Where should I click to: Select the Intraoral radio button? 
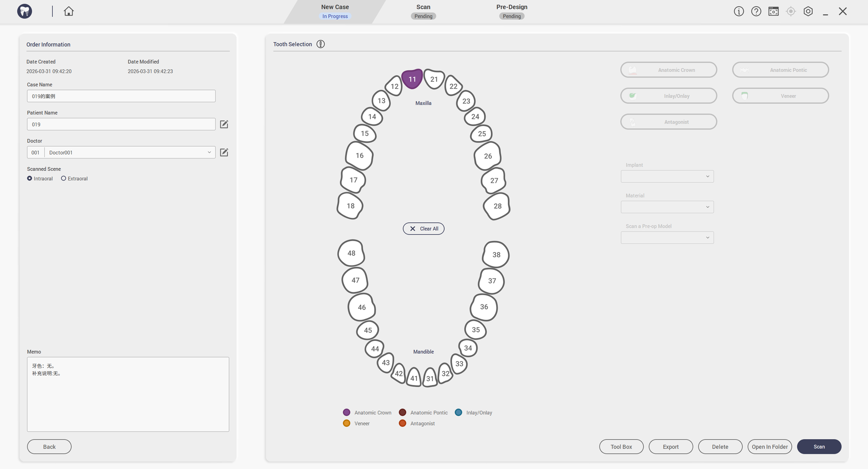(x=30, y=178)
